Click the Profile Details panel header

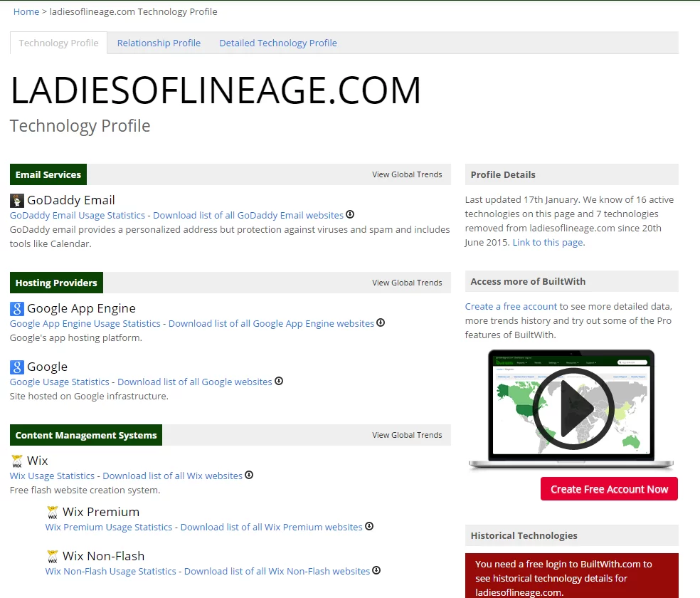click(571, 174)
